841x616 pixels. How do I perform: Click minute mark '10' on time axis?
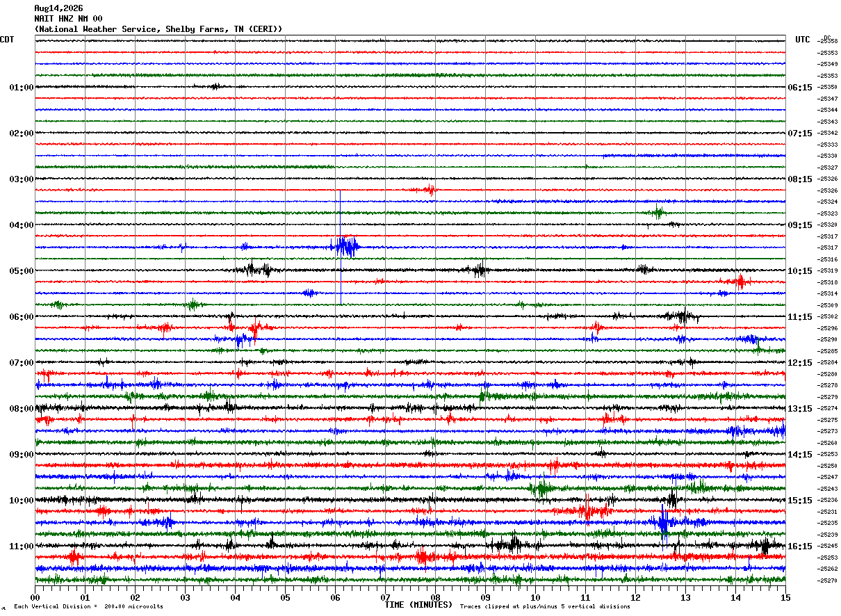[x=536, y=597]
